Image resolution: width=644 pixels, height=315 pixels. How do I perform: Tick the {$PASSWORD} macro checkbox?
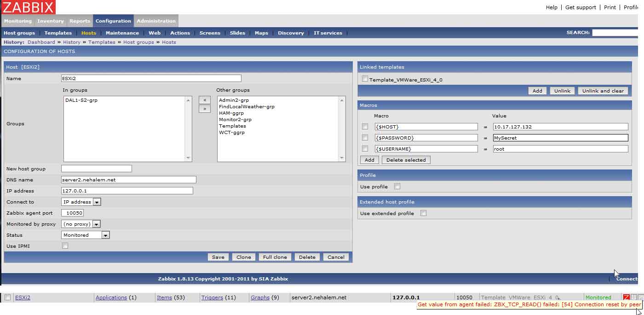coord(365,138)
